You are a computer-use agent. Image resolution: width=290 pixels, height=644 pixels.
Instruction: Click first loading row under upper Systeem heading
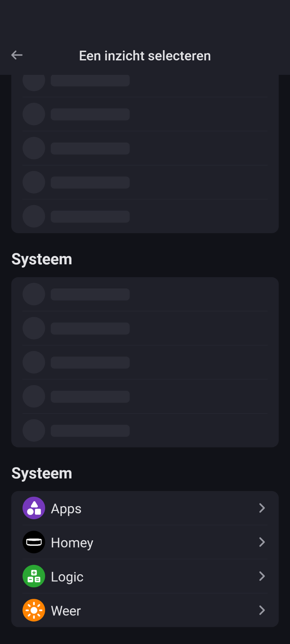click(145, 294)
